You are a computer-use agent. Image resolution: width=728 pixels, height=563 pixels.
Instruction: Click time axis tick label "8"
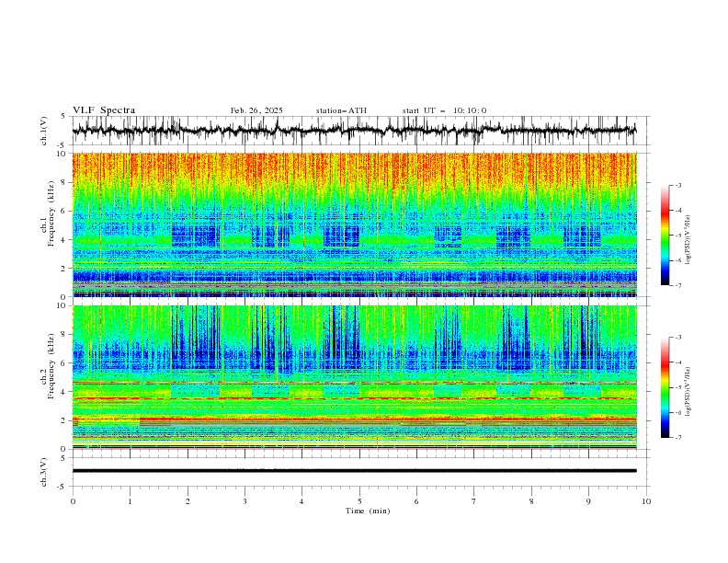(x=531, y=501)
